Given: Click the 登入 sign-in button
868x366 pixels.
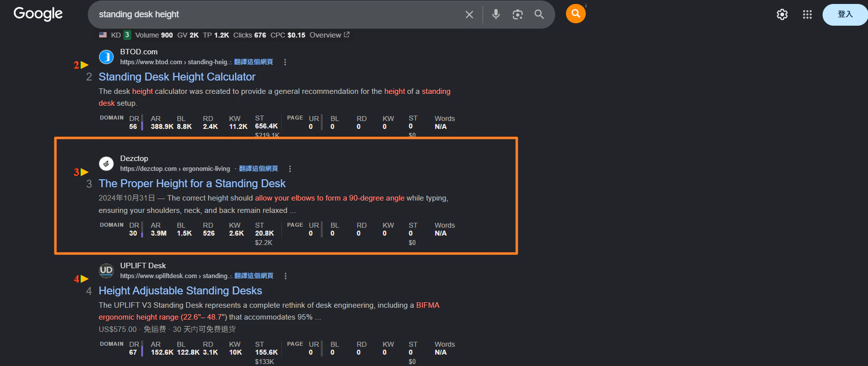Looking at the screenshot, I should 845,14.
